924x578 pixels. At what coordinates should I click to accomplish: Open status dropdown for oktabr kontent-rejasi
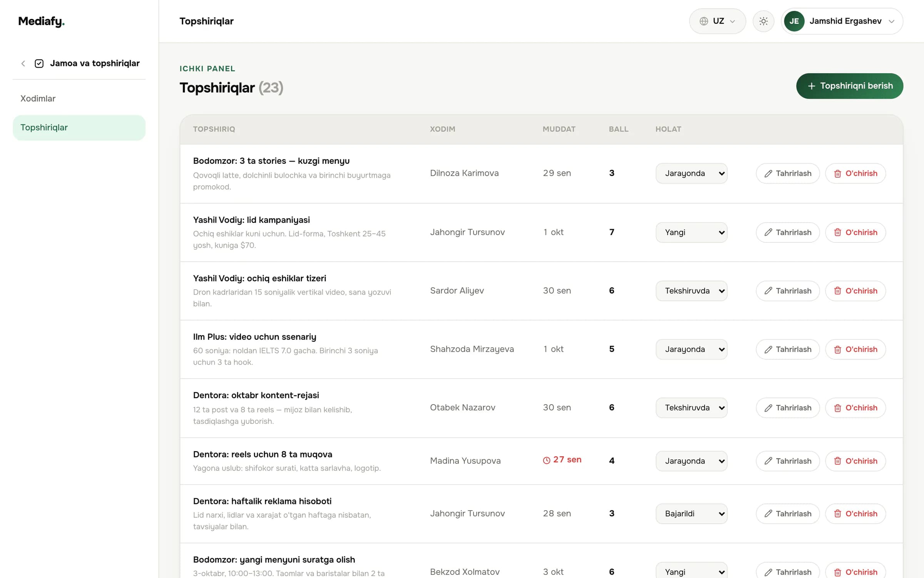691,408
